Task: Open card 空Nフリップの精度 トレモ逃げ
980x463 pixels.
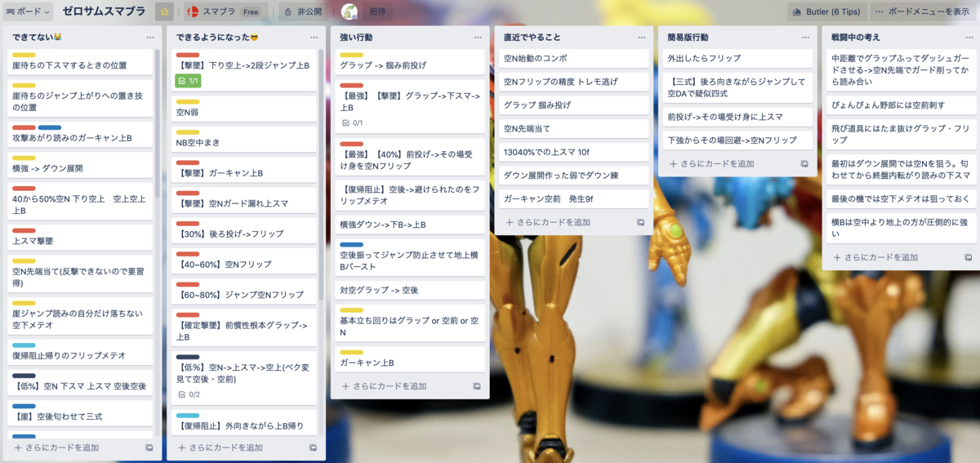Action: coord(574,82)
